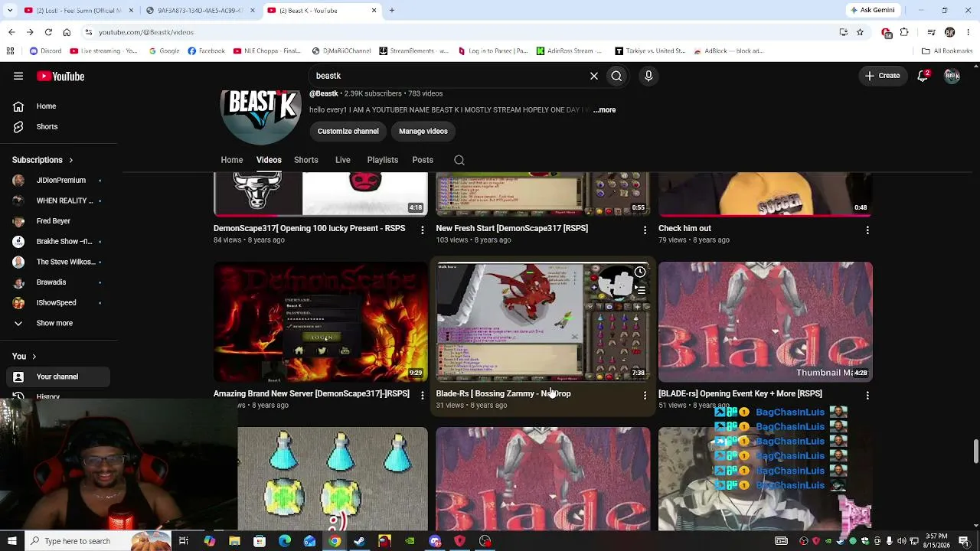Viewport: 980px width, 551px height.
Task: Open the Chrome extensions puzzle menu
Action: 904,32
